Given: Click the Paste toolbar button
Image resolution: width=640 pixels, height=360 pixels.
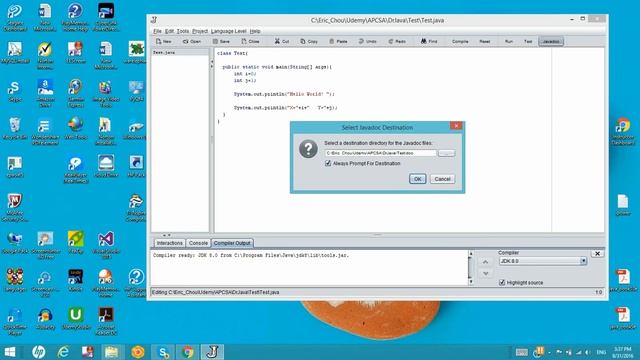Looking at the screenshot, I should (x=338, y=41).
